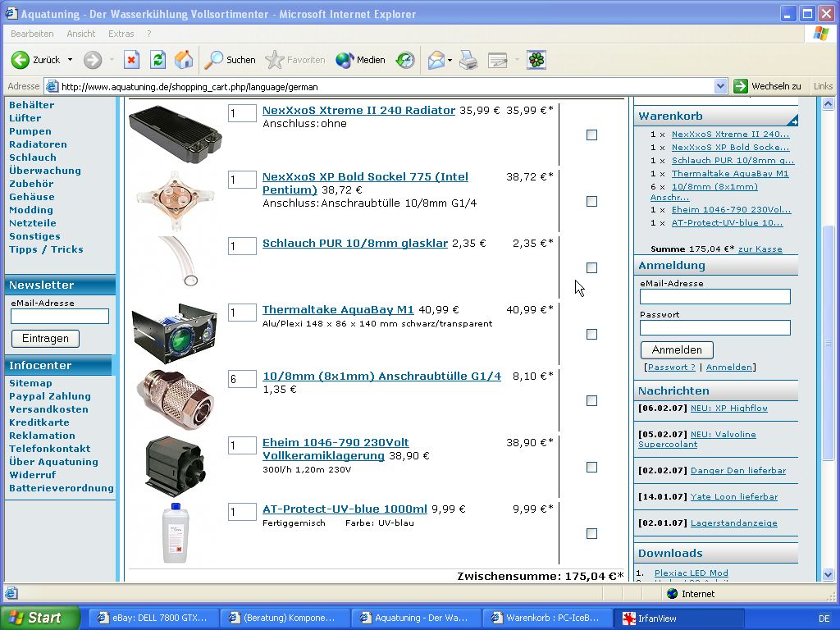Go back with the Zurück arrow
Screen dimensions: 840x630
(36, 60)
